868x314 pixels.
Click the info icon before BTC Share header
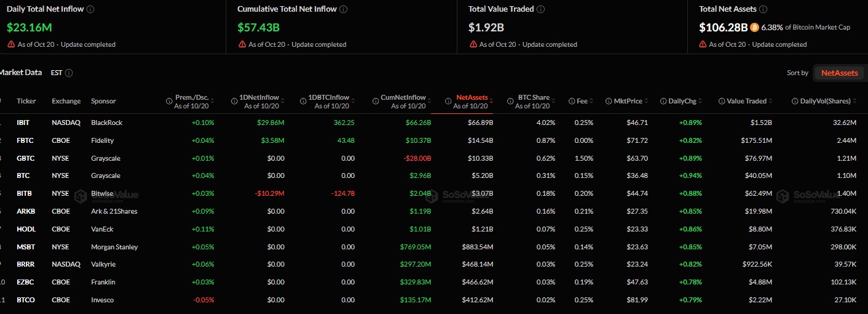pos(510,101)
